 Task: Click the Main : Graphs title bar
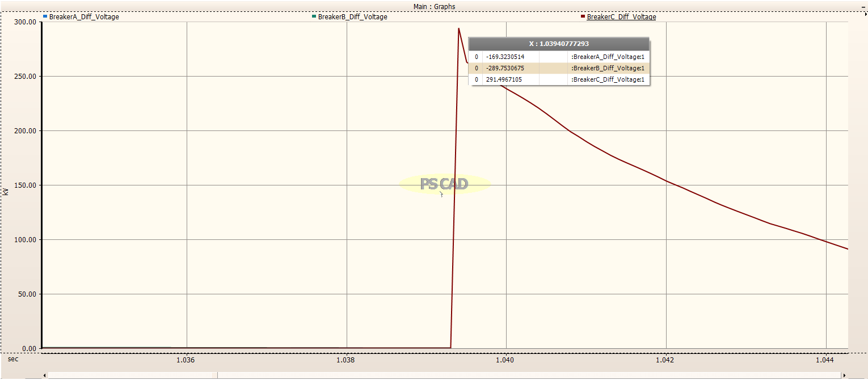tap(434, 6)
